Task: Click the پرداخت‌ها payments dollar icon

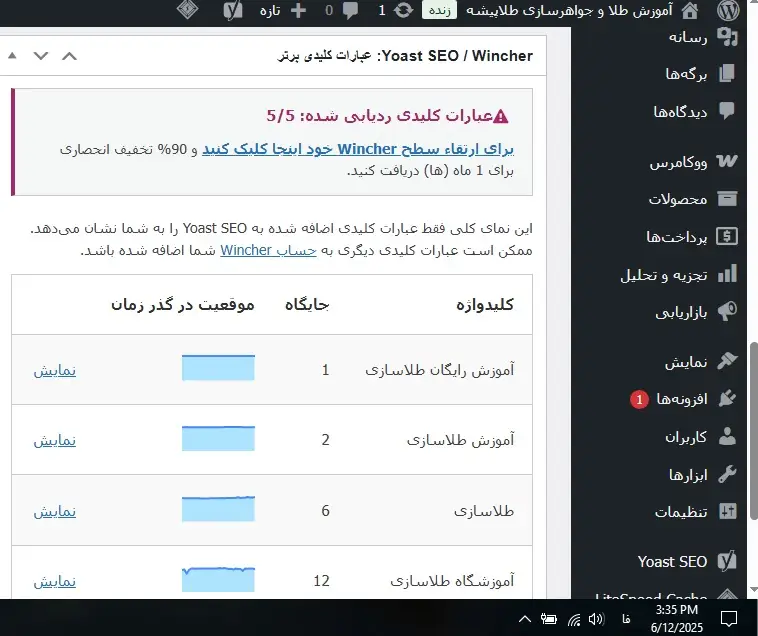Action: click(x=727, y=236)
